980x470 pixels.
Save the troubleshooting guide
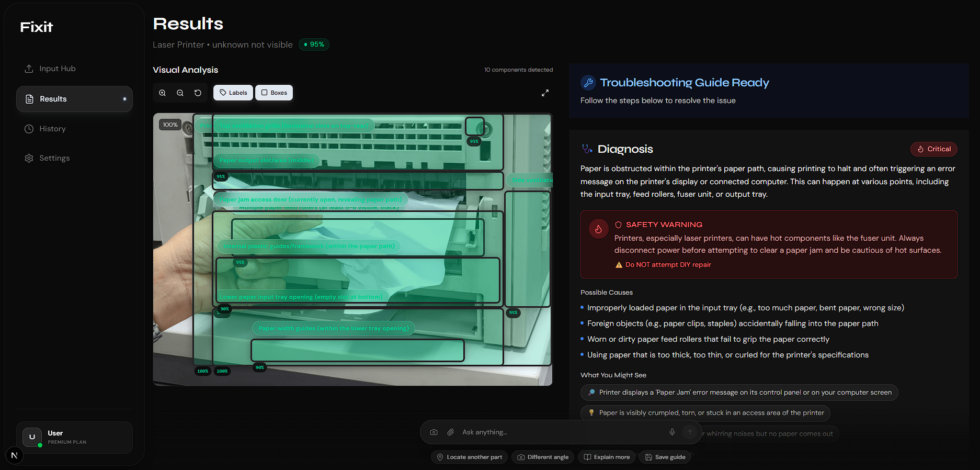[665, 457]
